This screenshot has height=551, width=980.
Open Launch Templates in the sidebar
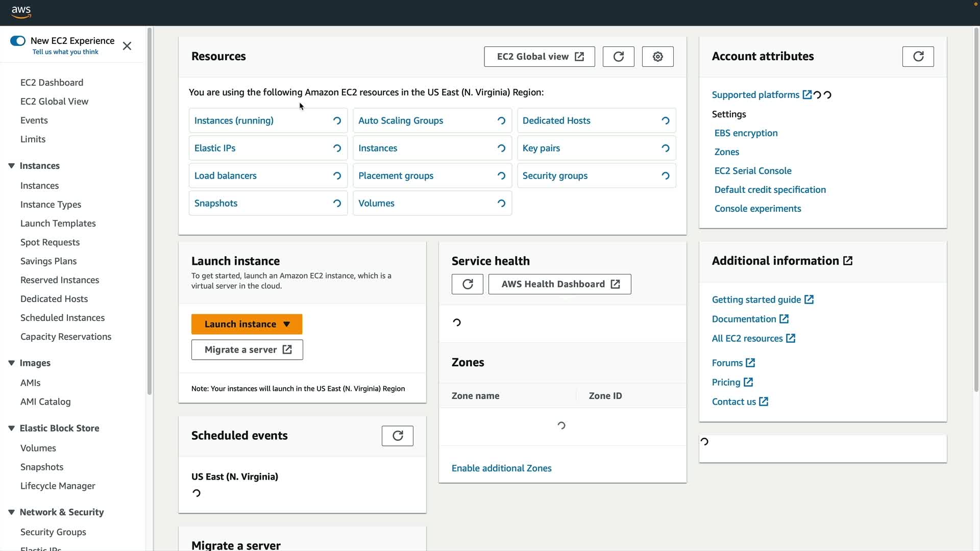pos(58,223)
